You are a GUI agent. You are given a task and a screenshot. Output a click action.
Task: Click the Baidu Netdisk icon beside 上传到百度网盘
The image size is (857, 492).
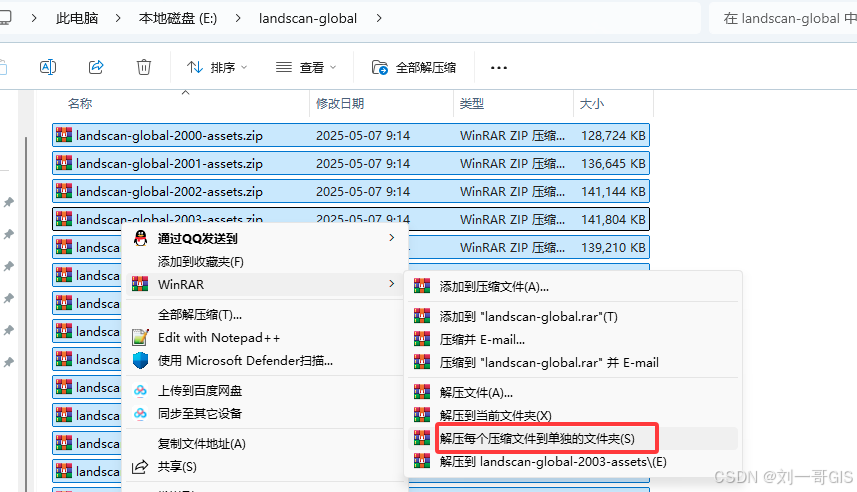click(140, 390)
